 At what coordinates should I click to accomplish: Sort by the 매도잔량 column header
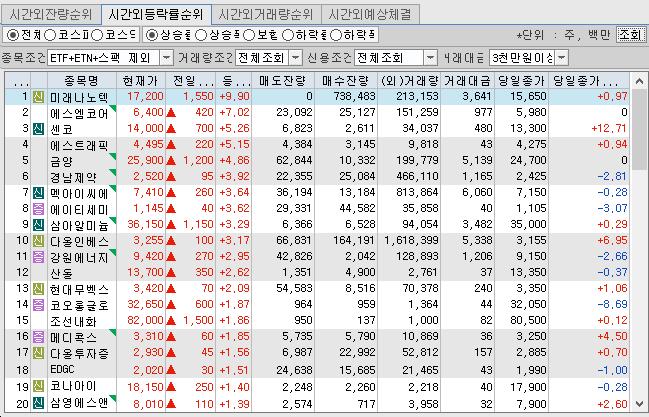click(283, 80)
